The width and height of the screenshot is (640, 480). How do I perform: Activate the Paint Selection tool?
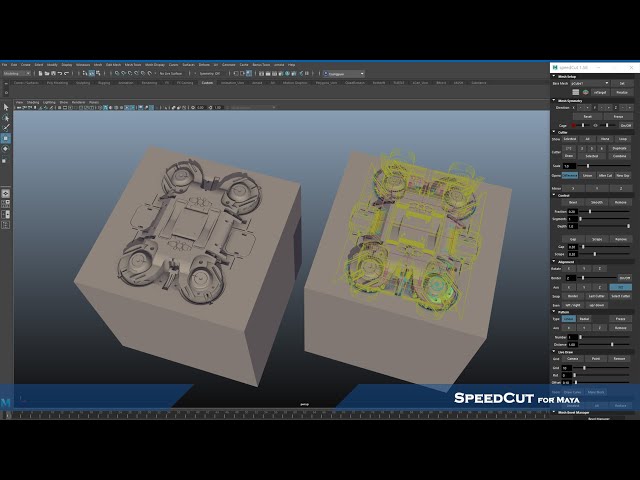click(6, 128)
